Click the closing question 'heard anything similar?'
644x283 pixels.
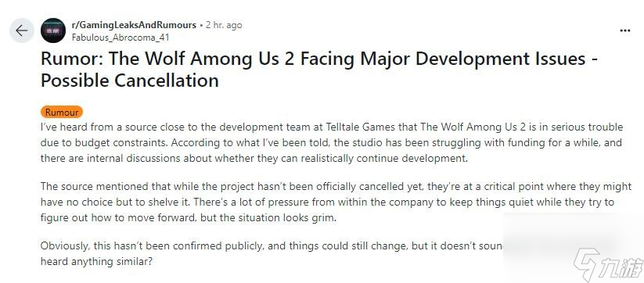(96, 261)
